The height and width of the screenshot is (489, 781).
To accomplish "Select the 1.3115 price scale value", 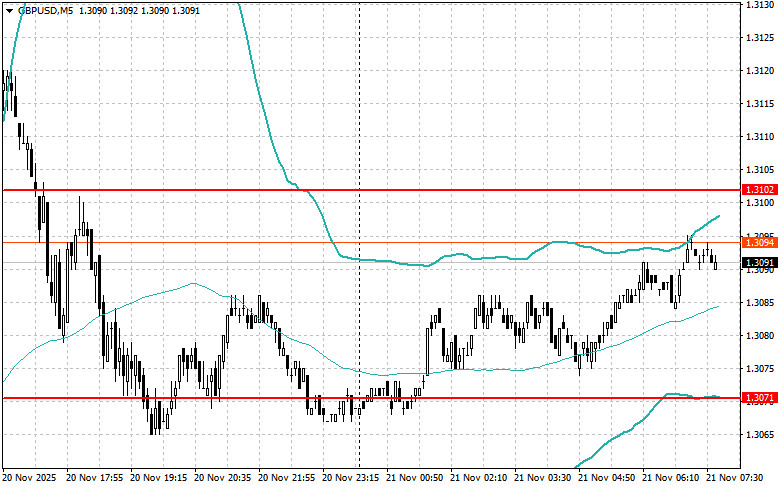I will point(760,104).
